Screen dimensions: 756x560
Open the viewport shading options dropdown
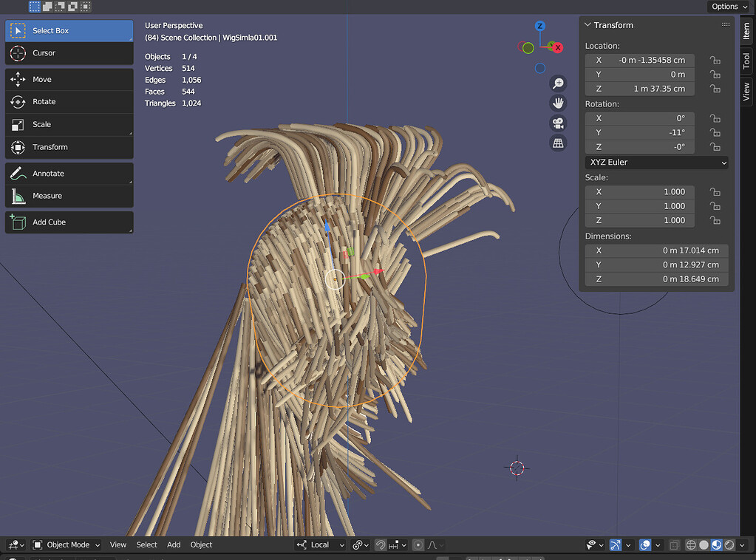pos(742,544)
